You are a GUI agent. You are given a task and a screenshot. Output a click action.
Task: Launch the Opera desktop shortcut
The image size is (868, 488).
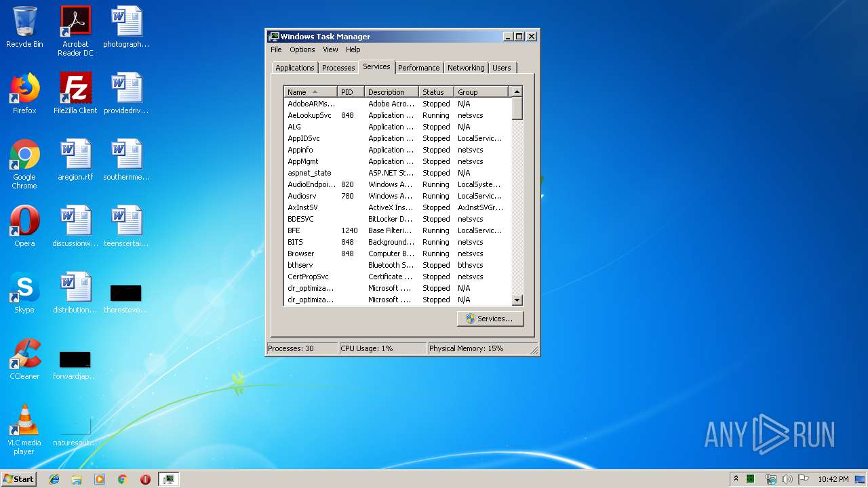24,226
